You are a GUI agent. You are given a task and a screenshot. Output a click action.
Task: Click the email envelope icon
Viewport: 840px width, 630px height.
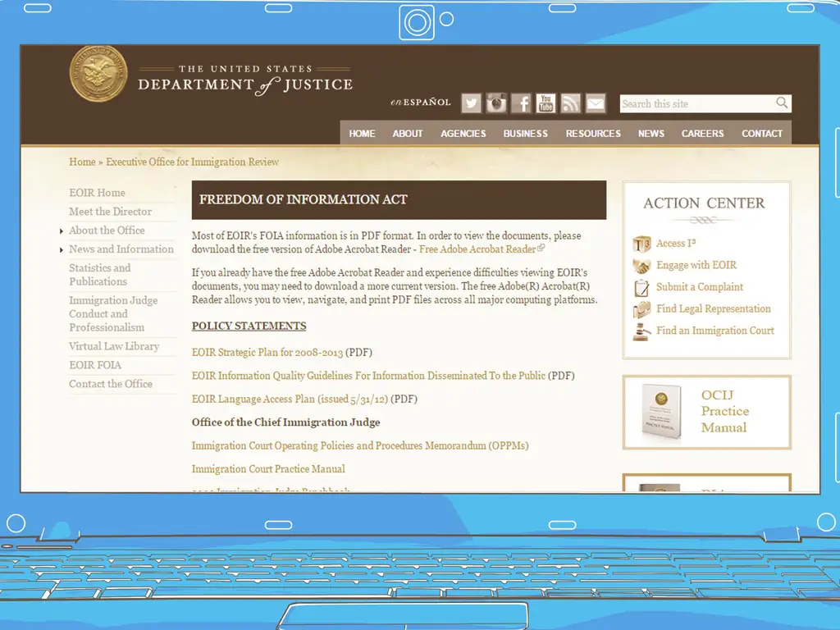point(596,103)
